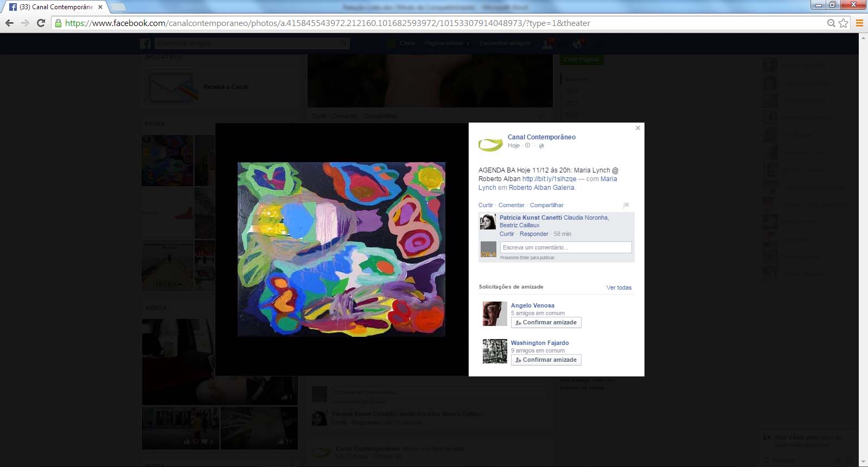The height and width of the screenshot is (467, 868).
Task: Click Comentar under the post
Action: 512,205
